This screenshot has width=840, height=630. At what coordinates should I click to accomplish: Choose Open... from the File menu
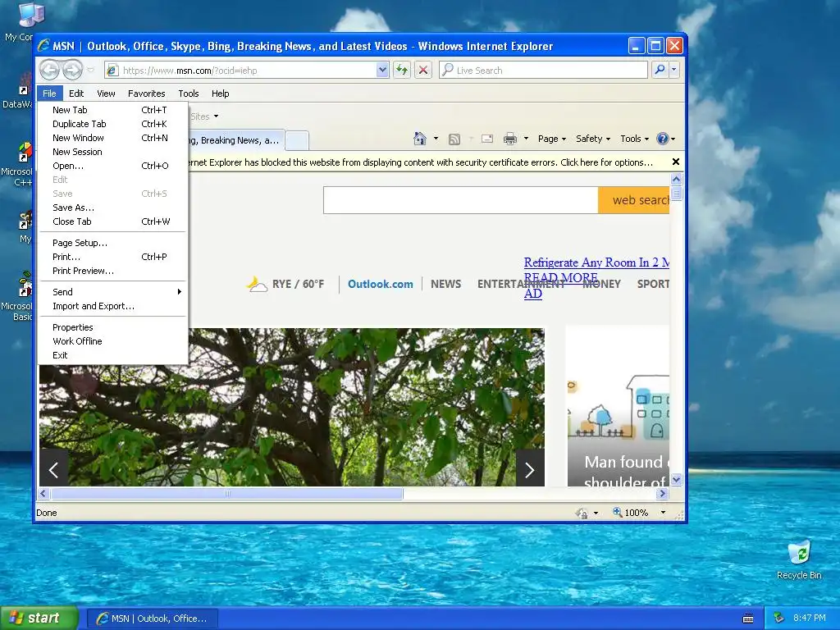113,166
